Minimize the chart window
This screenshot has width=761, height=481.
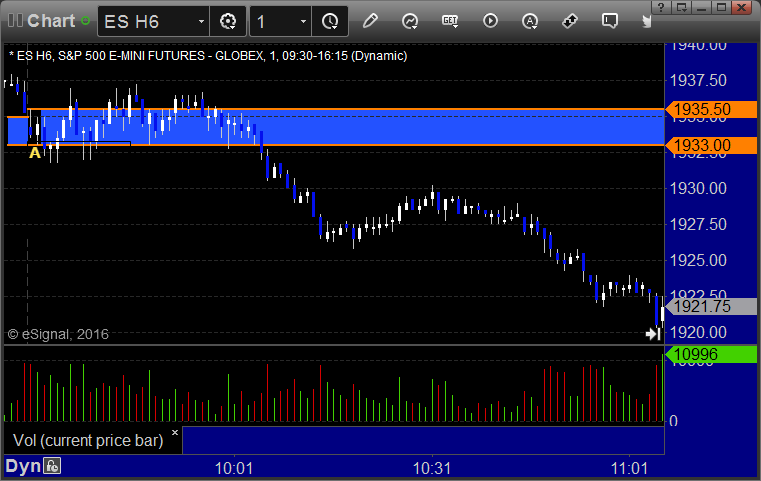pos(702,7)
